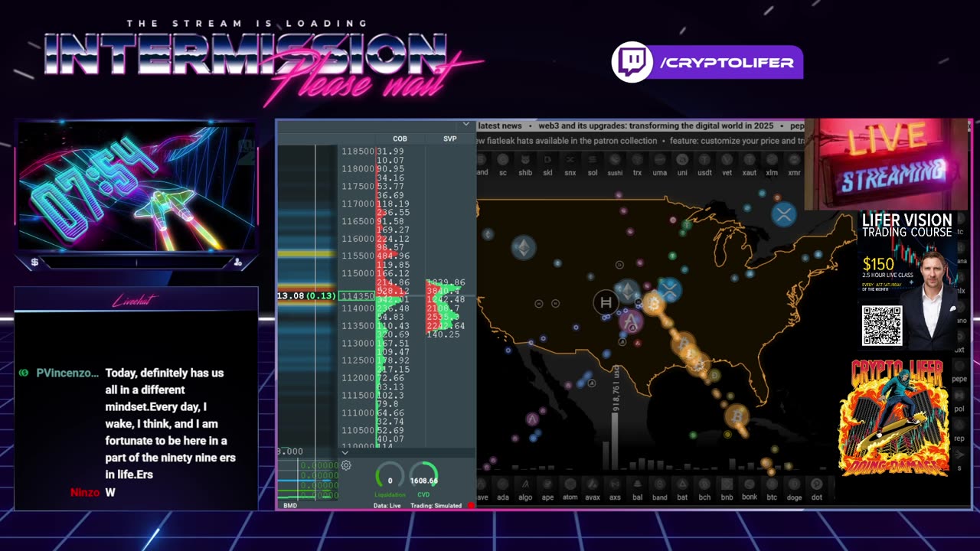Choose the bonk coin icon

(x=750, y=484)
